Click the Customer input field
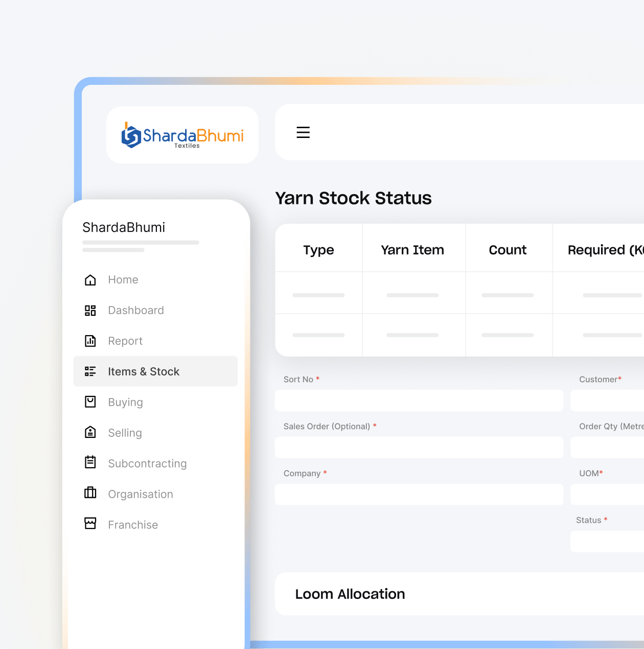 [607, 401]
